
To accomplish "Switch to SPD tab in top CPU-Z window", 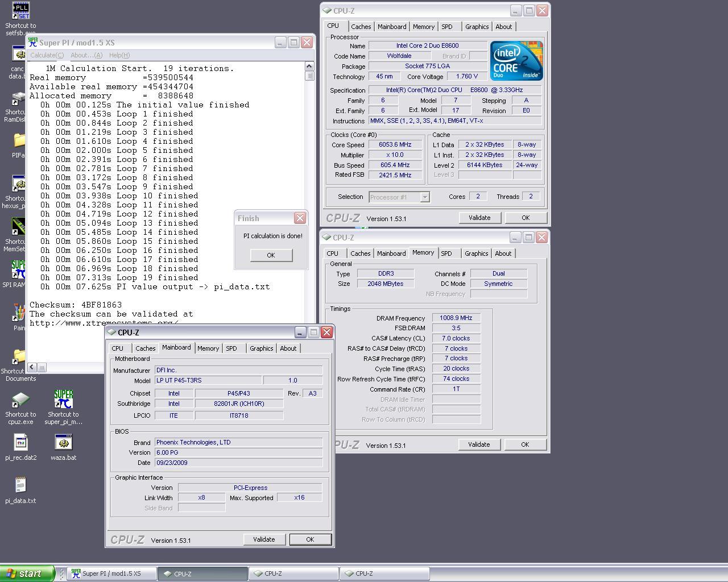I will point(447,27).
